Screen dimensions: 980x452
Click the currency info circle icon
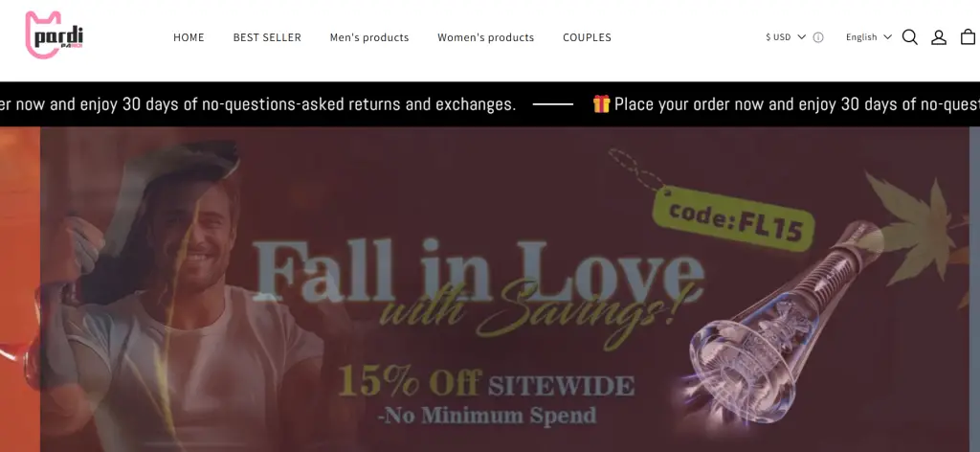point(818,37)
